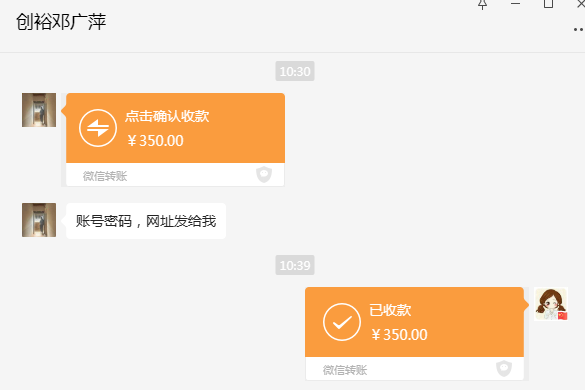The image size is (585, 390).
Task: Click shield icon on incoming WeChat transfer card
Action: point(264,174)
